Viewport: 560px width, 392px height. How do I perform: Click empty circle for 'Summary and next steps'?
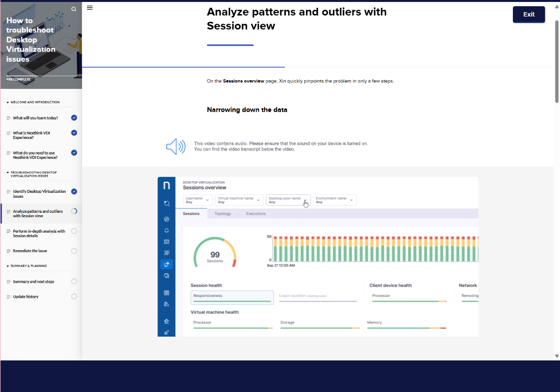74,281
